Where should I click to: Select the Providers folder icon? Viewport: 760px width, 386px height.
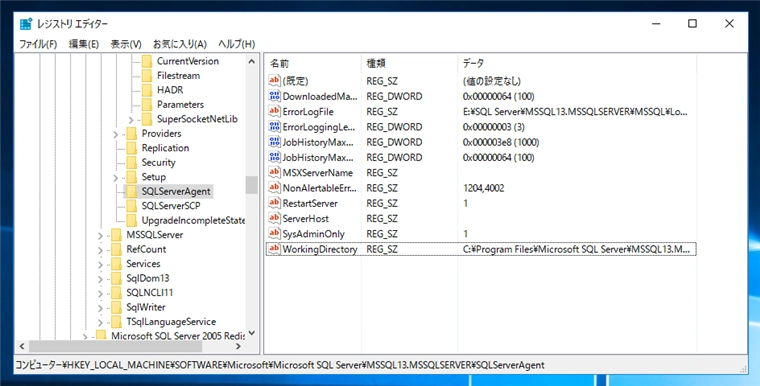131,134
